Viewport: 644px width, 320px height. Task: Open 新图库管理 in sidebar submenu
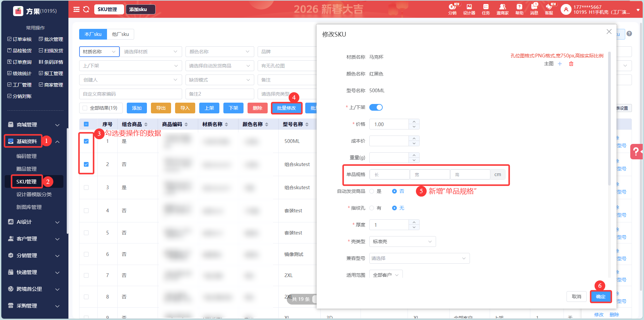click(x=29, y=207)
